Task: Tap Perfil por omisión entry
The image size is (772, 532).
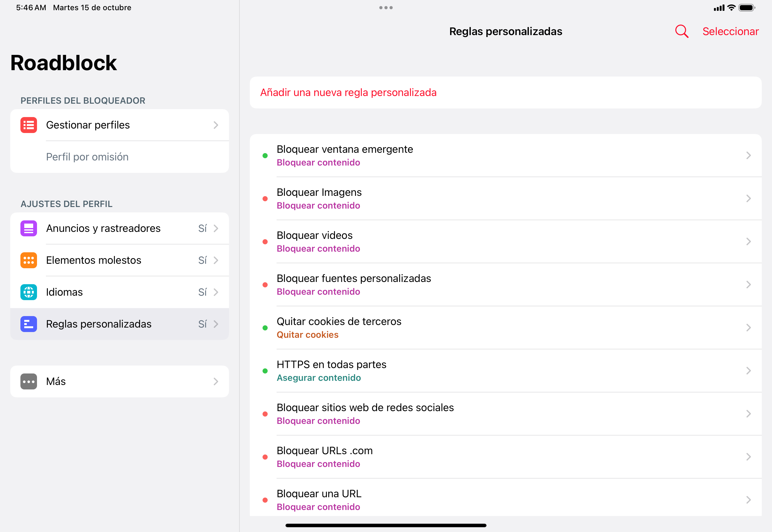Action: point(119,157)
